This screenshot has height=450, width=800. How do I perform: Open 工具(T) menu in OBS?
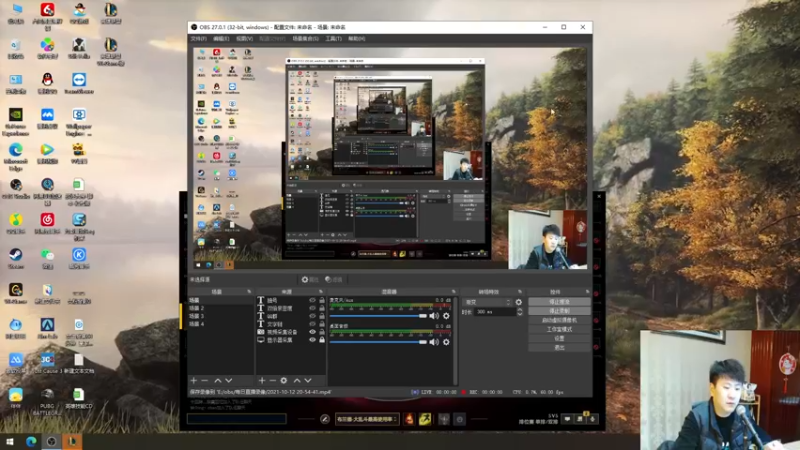[x=333, y=39]
